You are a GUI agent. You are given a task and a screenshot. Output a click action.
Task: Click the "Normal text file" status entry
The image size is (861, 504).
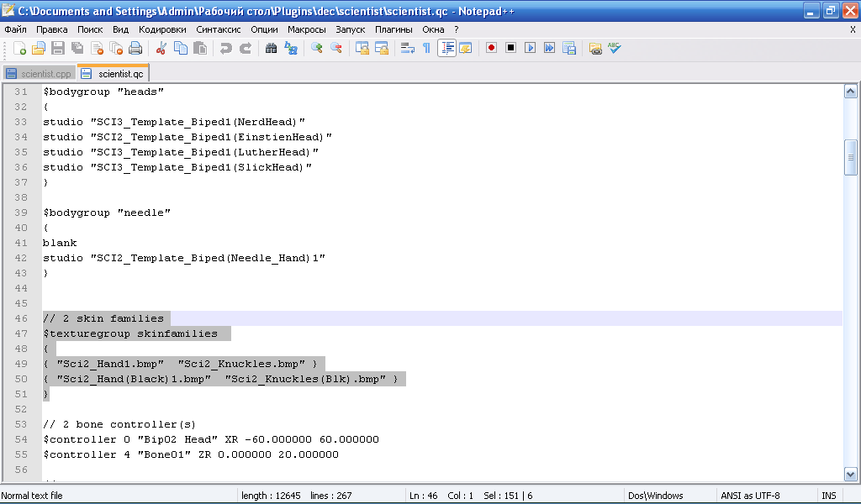coord(32,496)
